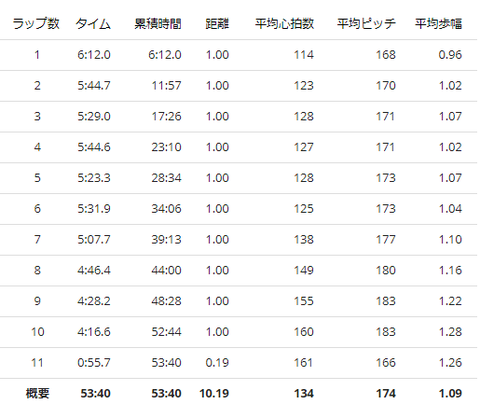Click lap number 10
480x418 pixels.
(x=37, y=332)
